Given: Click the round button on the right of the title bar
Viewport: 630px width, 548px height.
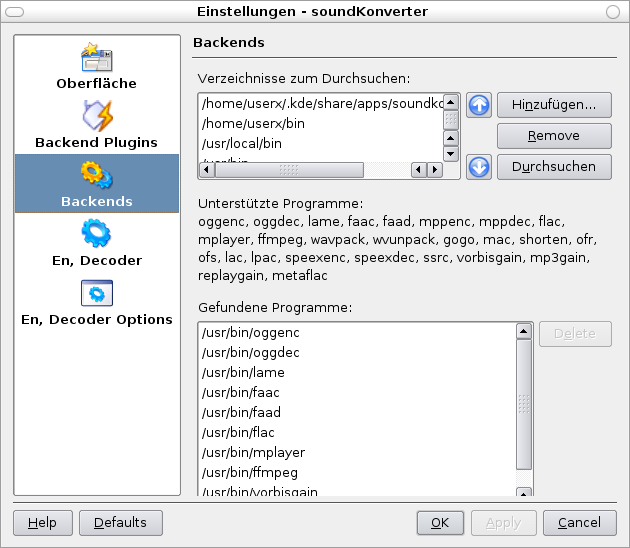Looking at the screenshot, I should (x=613, y=12).
